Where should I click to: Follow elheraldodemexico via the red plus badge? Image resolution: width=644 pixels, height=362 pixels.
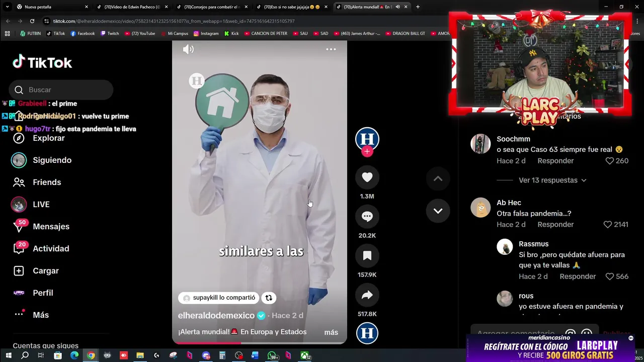coord(367,151)
